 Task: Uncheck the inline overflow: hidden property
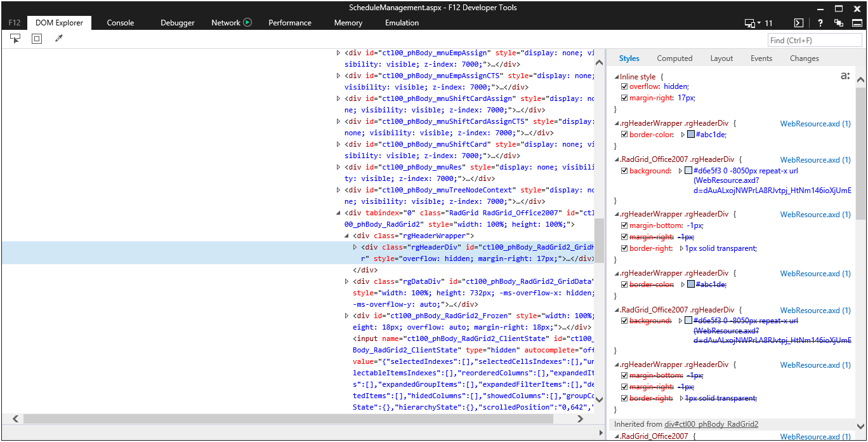click(x=624, y=86)
